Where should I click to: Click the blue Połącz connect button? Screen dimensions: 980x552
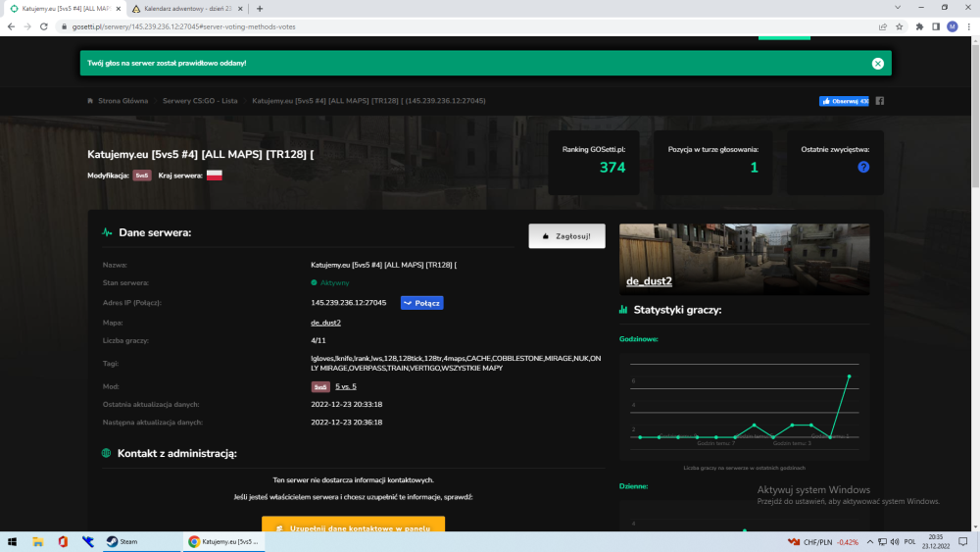click(421, 303)
